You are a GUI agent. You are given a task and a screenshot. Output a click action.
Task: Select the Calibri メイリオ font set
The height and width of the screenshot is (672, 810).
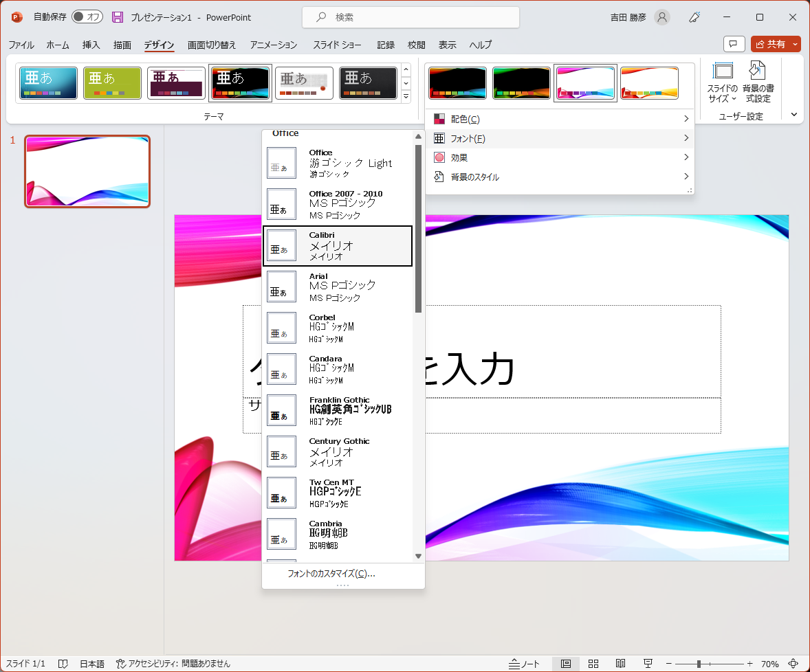[338, 246]
